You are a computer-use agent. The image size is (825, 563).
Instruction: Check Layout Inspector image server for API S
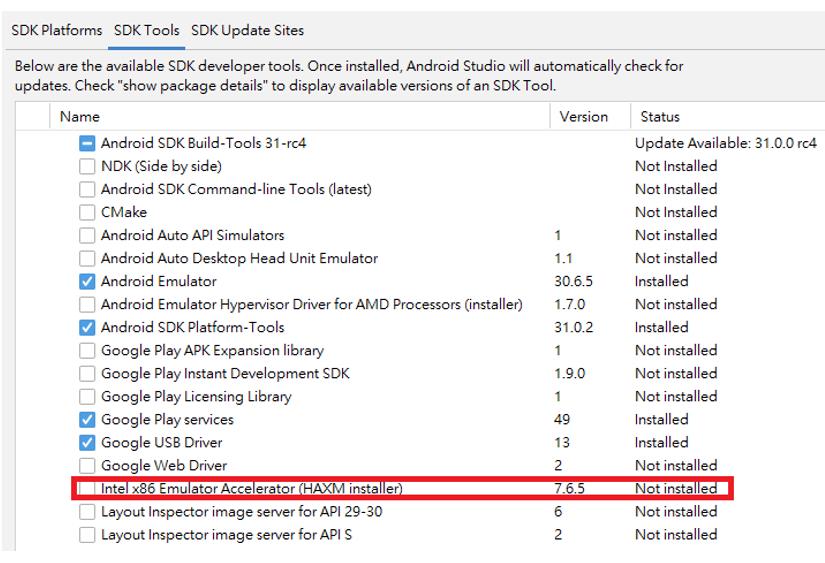88,535
